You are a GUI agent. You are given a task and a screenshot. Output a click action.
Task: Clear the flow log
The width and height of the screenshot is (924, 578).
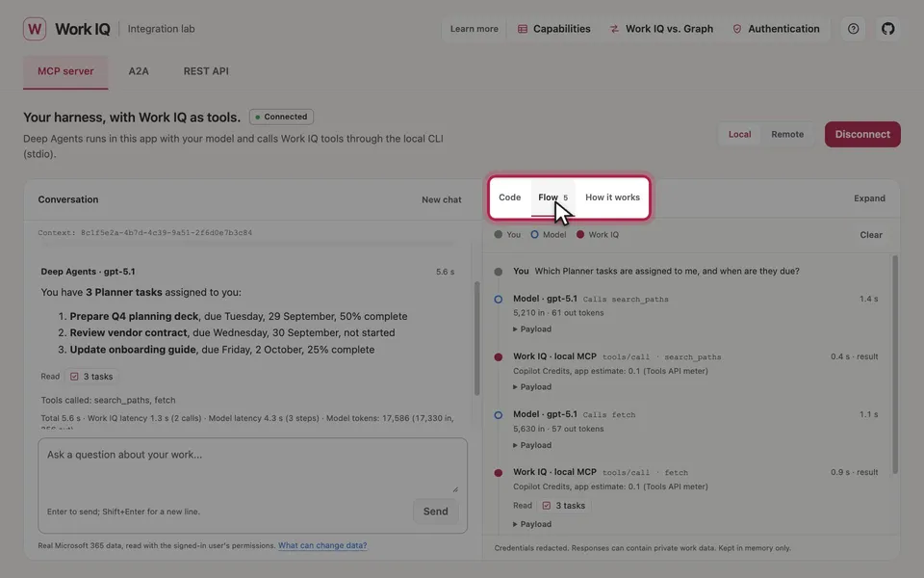coord(871,235)
